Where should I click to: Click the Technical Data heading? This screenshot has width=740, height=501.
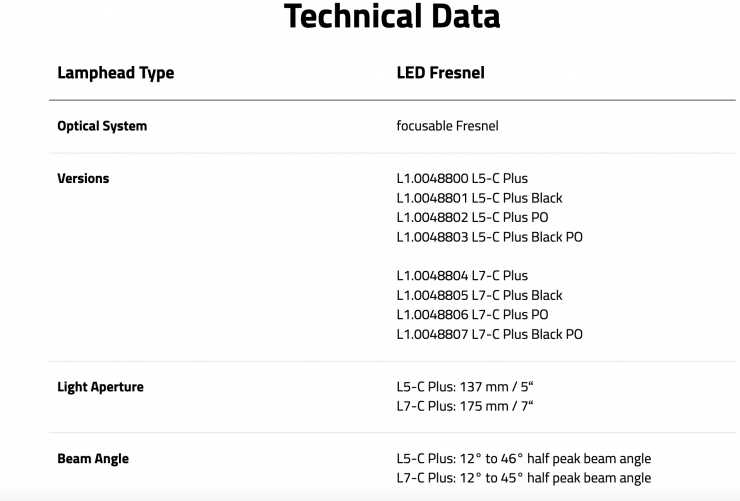click(x=391, y=17)
